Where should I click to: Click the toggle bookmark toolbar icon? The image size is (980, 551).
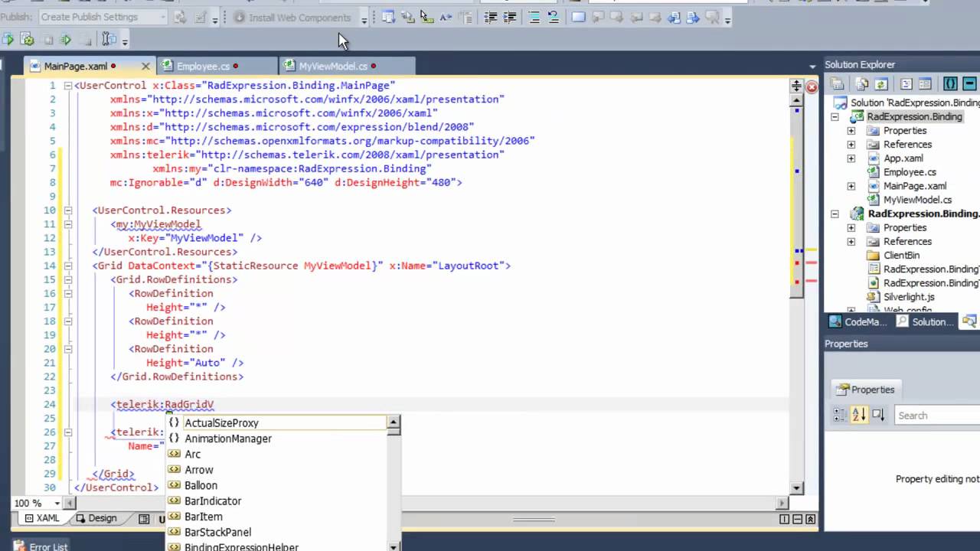[x=579, y=17]
